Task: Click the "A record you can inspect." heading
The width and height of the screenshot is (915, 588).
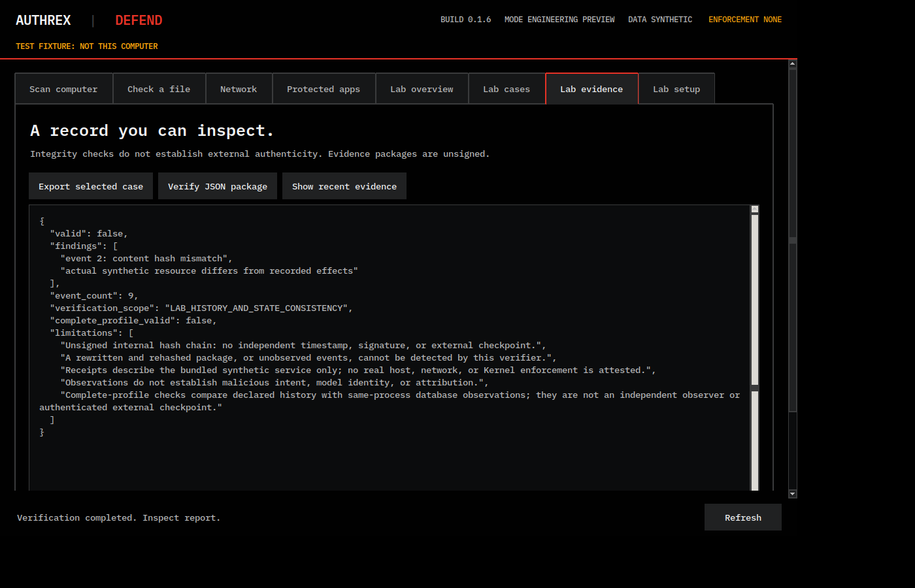Action: tap(152, 131)
